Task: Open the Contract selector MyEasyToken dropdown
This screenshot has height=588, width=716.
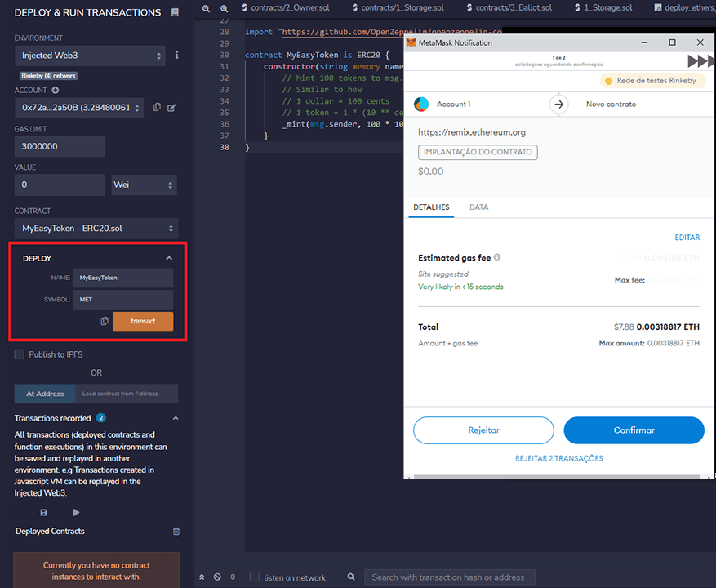Action: (x=96, y=229)
